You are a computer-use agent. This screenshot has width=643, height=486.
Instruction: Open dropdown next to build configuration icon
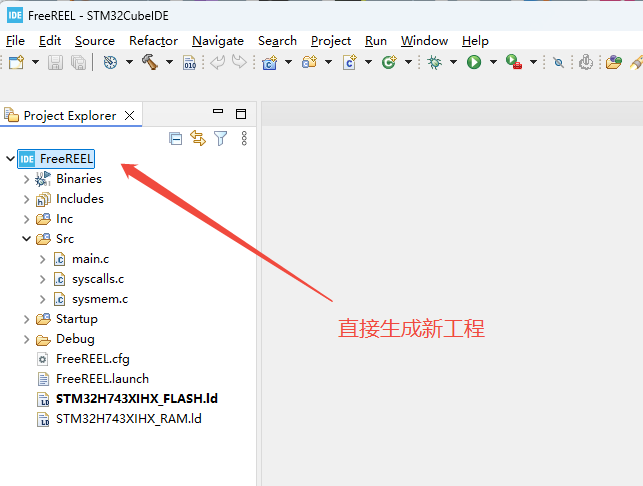click(129, 62)
